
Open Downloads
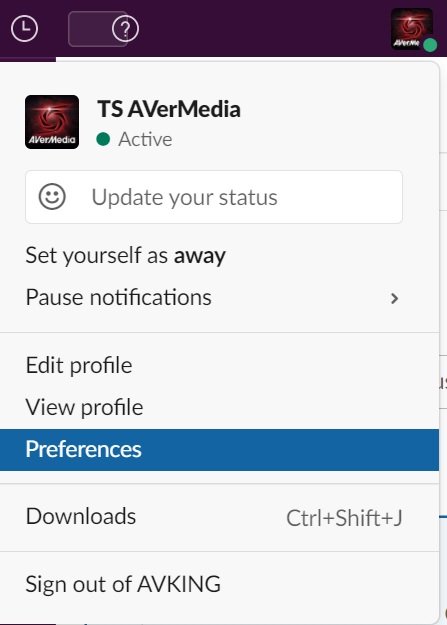coord(219,517)
